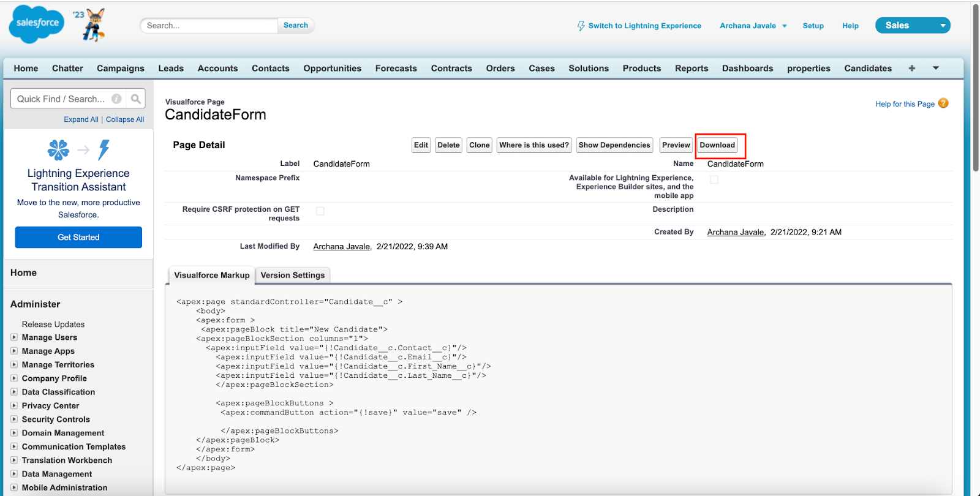Expand Domain Management in sidebar
This screenshot has height=496, width=980.
[x=14, y=433]
